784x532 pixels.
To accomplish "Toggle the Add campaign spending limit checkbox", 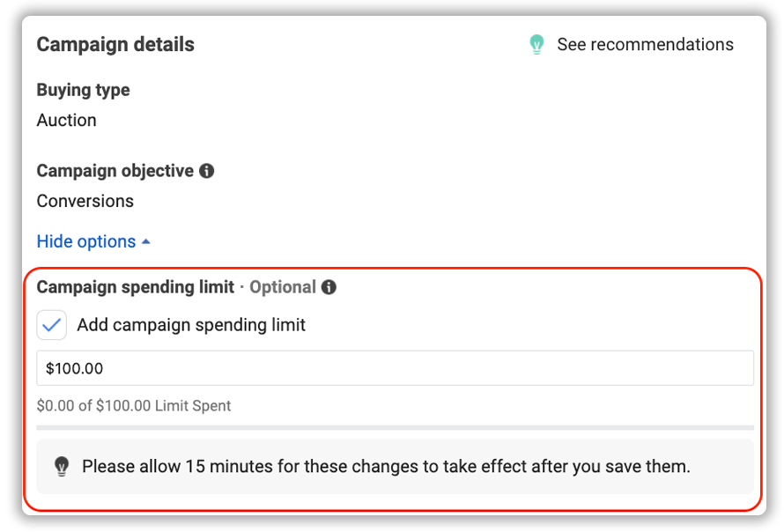I will 51,325.
